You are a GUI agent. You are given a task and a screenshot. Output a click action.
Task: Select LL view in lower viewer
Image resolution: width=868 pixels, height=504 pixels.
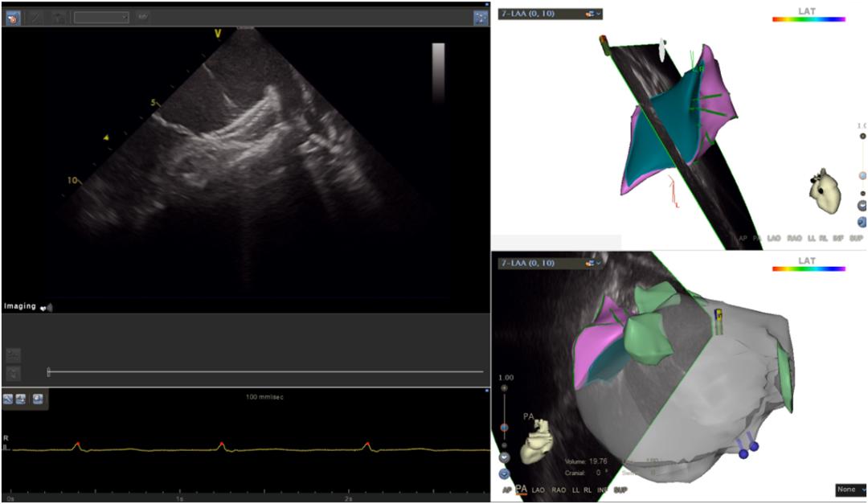click(x=576, y=490)
